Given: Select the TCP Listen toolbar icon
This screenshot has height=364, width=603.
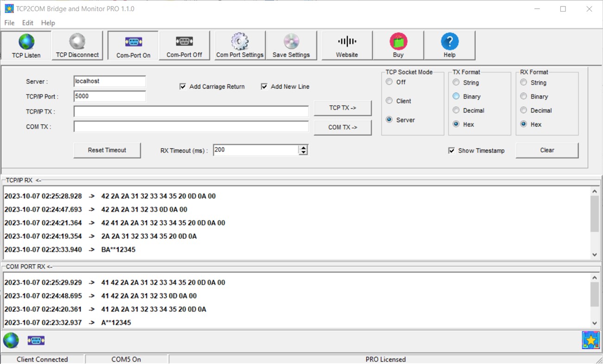Looking at the screenshot, I should (25, 45).
